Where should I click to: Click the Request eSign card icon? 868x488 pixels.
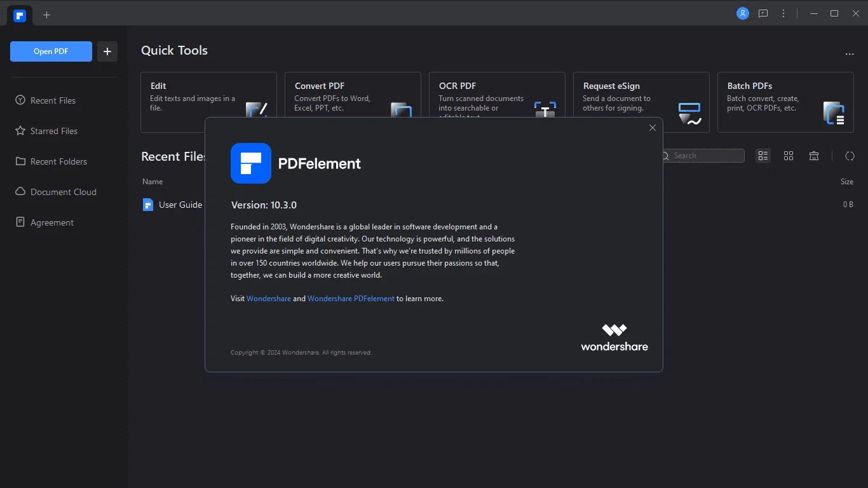[689, 112]
